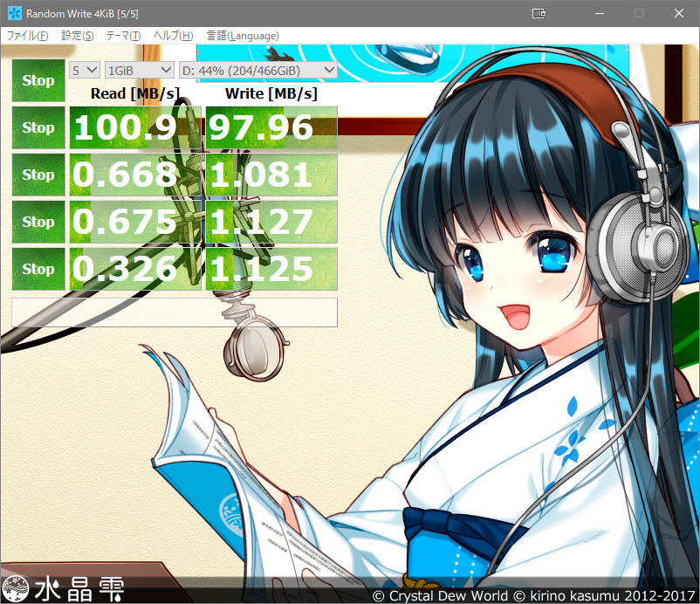Stop the test in the 100.9 row

(38, 127)
